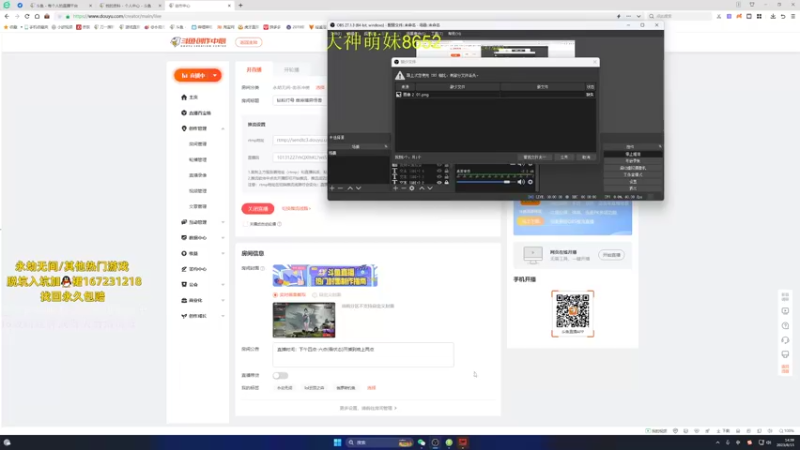This screenshot has width=800, height=450.
Task: Click the headset support icon on the right edge
Action: [785, 340]
